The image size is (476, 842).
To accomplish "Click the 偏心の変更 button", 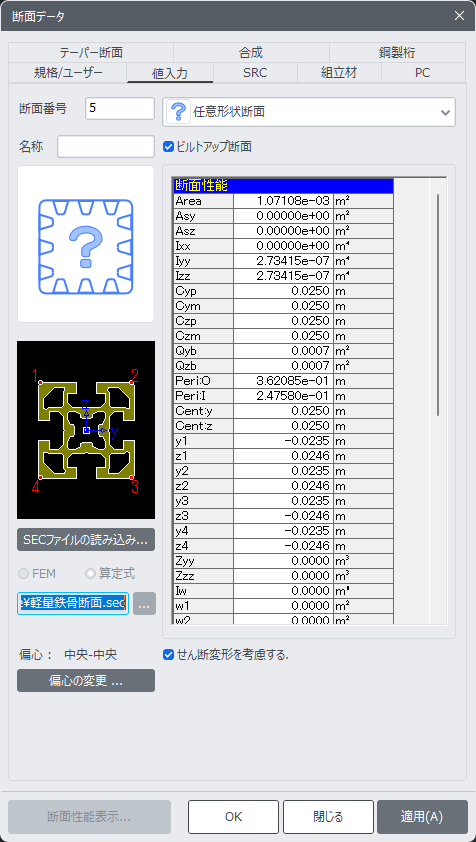I will pos(86,680).
